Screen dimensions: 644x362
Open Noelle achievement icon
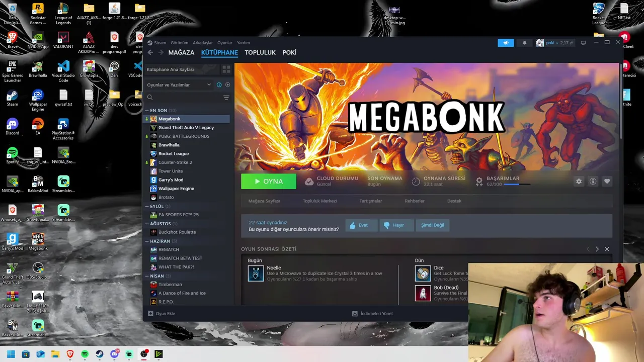pyautogui.click(x=256, y=274)
